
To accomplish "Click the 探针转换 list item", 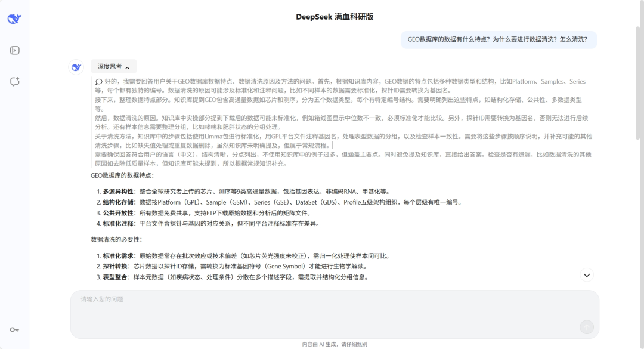I will 232,267.
